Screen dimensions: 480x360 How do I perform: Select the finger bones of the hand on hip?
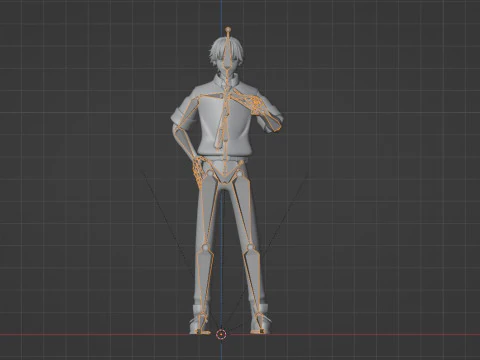pos(198,173)
